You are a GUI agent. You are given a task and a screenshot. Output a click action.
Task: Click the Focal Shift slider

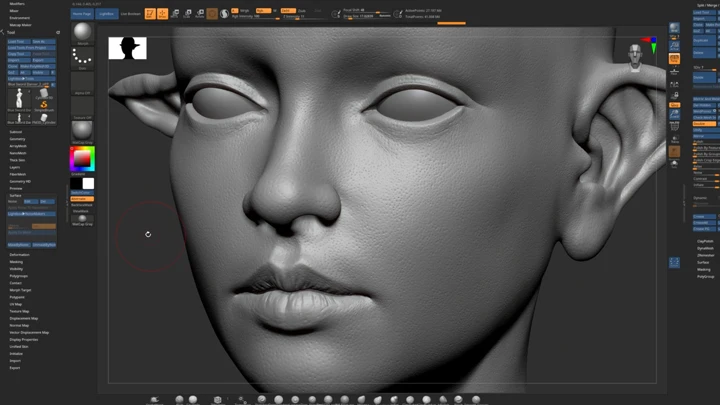(367, 10)
